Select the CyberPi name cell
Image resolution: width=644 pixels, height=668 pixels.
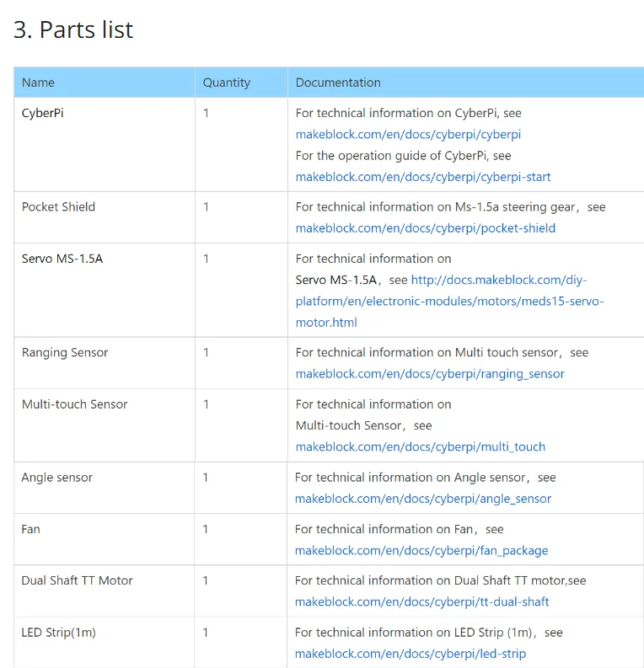point(43,113)
